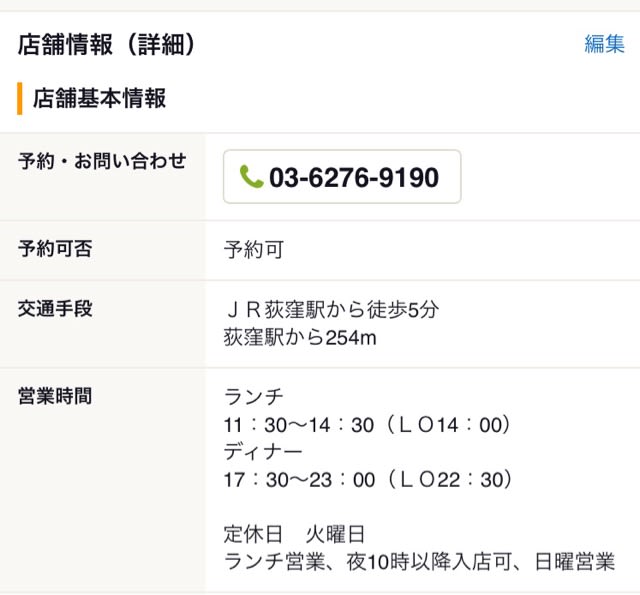
Task: Select the ディナー heading text
Action: pyautogui.click(x=263, y=452)
